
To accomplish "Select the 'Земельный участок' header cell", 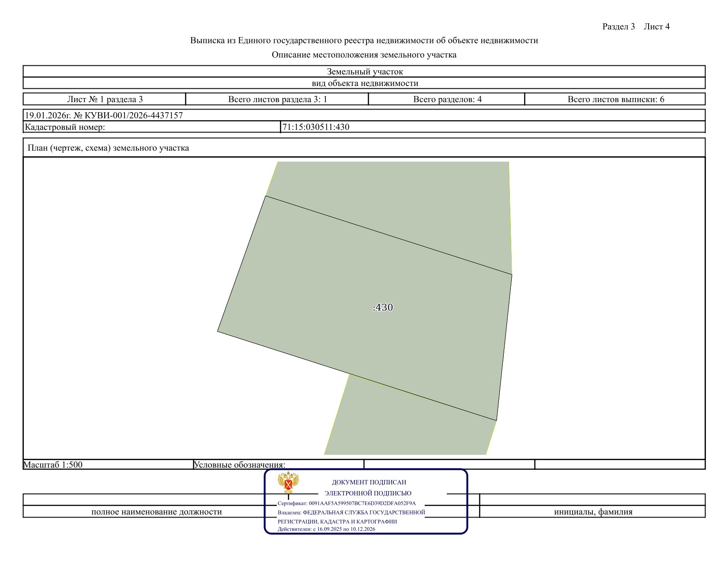I will tap(364, 72).
